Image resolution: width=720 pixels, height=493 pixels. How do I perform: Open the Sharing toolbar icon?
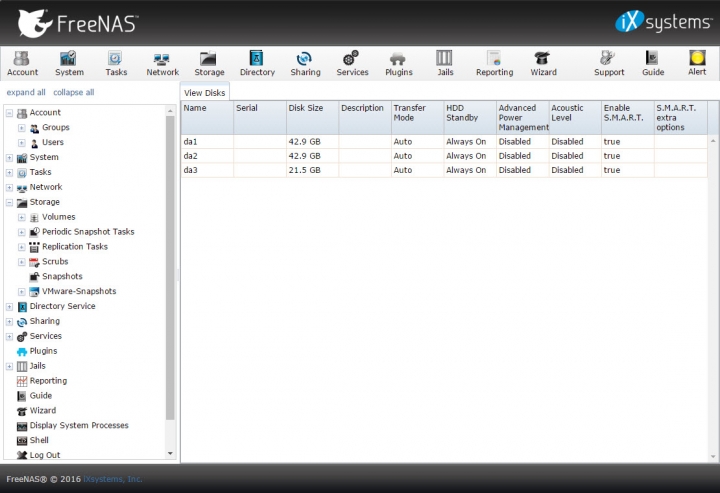point(305,63)
